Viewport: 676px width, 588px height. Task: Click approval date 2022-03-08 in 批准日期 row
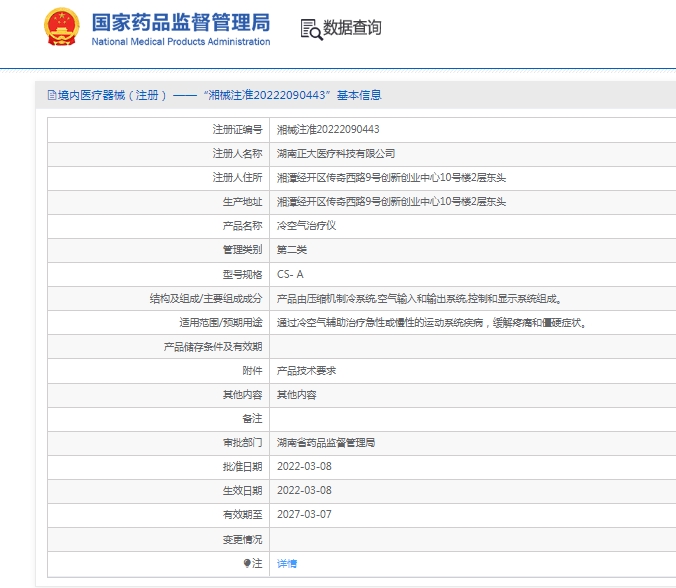click(x=304, y=466)
